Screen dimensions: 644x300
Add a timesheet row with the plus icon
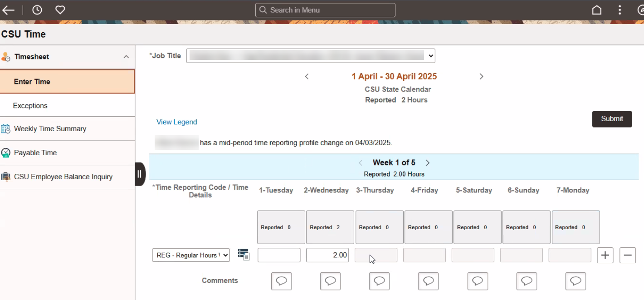pyautogui.click(x=605, y=255)
